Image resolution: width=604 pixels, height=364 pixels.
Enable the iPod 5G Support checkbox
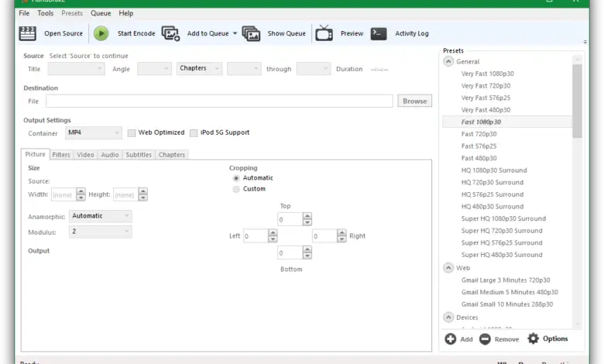coord(194,133)
